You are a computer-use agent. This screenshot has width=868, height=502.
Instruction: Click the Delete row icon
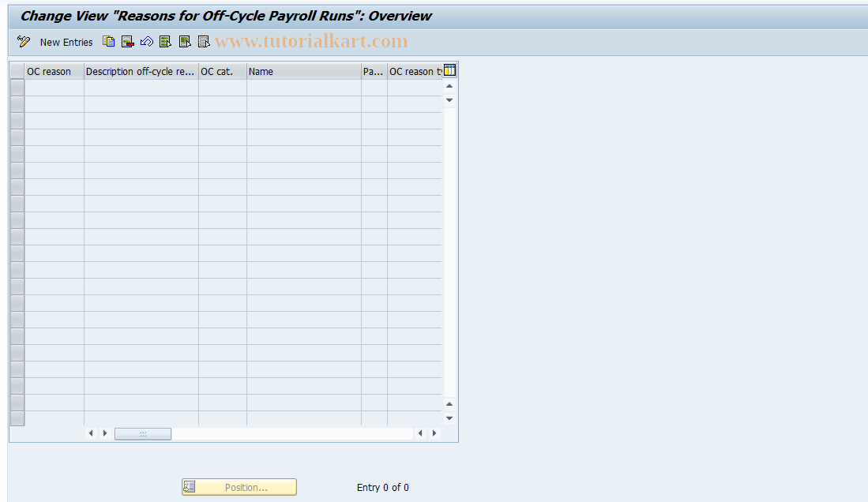[128, 42]
